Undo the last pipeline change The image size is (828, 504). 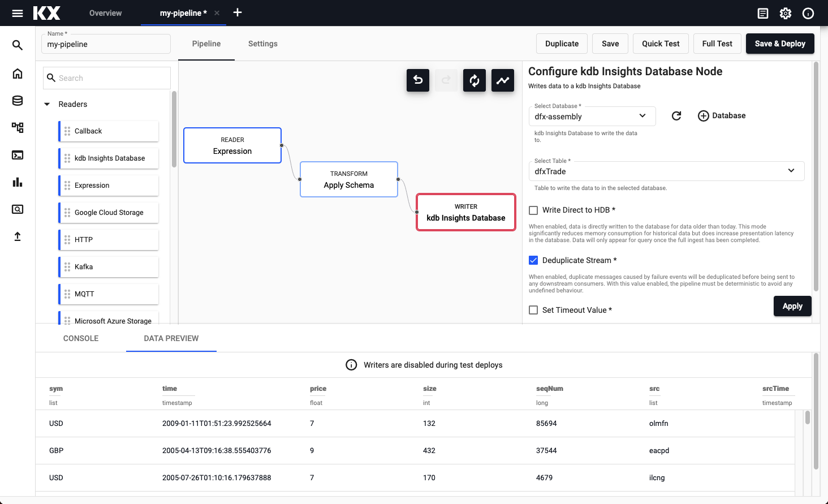[x=418, y=80]
